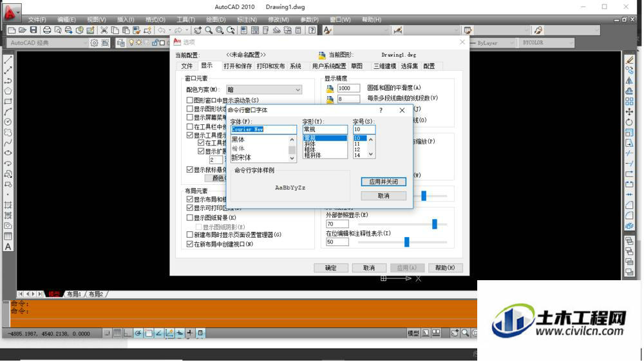Click 应用并关闭 button
The height and width of the screenshot is (362, 644).
click(384, 182)
